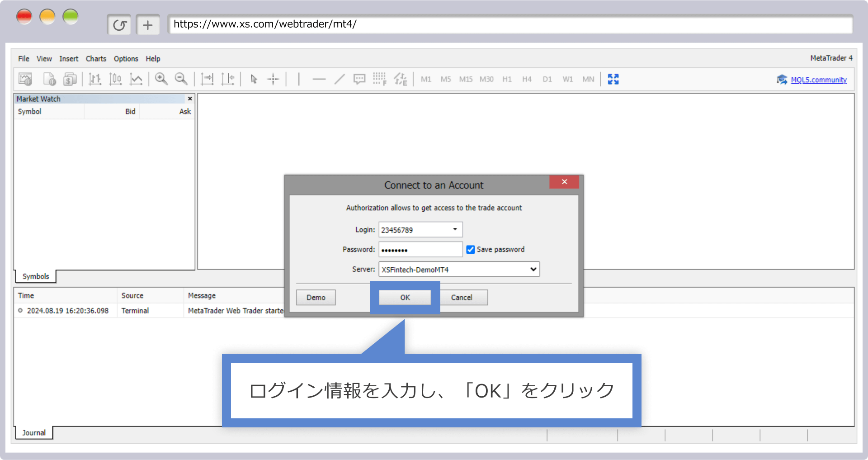Close the Market Watch panel

(x=190, y=99)
